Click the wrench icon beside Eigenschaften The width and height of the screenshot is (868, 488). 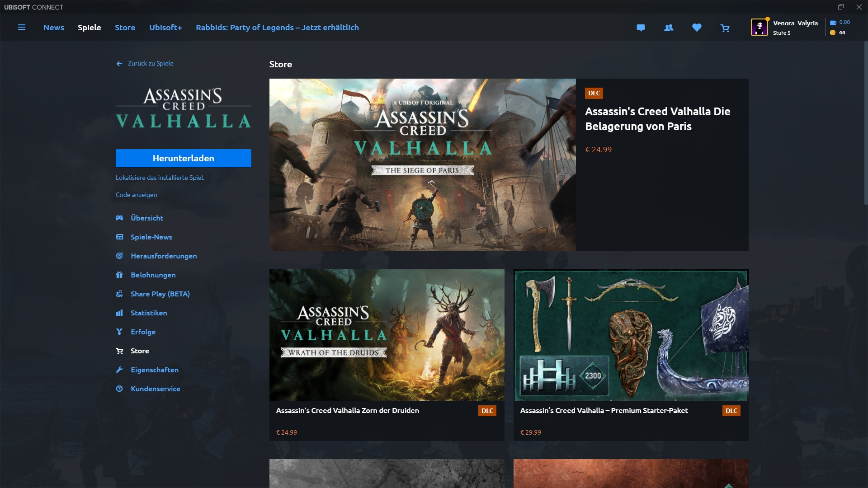click(x=119, y=370)
